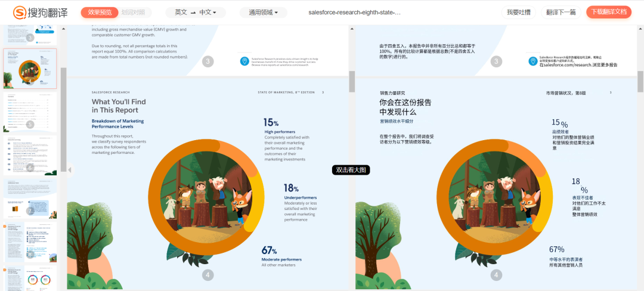Screen dimensions: 644x291
Task: Select page 8 thumbnail in sidebar
Action: pos(30,242)
